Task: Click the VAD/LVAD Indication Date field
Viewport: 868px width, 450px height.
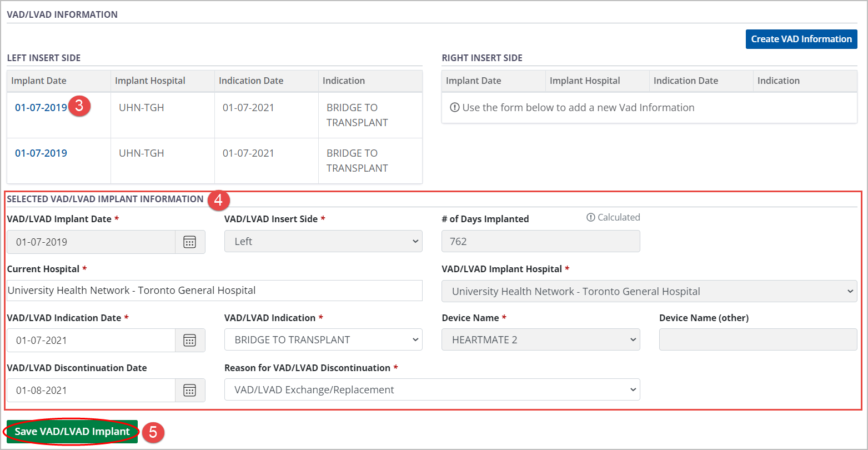Action: click(92, 341)
